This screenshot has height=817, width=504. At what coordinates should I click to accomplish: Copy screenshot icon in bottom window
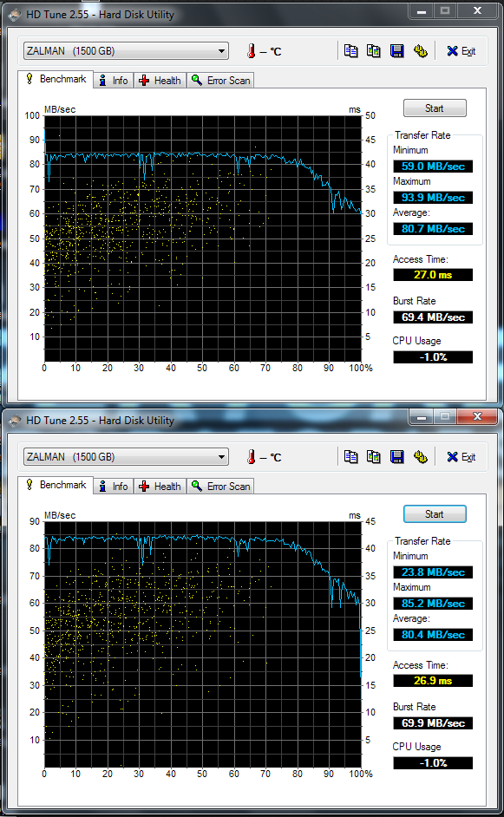pyautogui.click(x=373, y=457)
